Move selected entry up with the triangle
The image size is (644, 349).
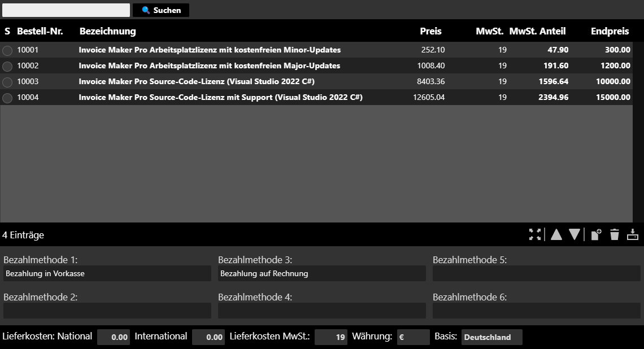coord(556,235)
